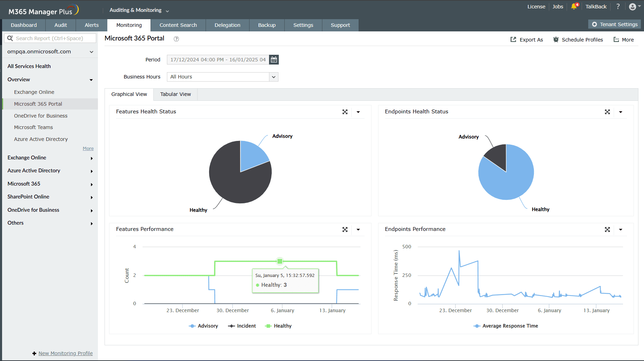
Task: Select Azure Active Directory under Overview
Action: (x=41, y=139)
